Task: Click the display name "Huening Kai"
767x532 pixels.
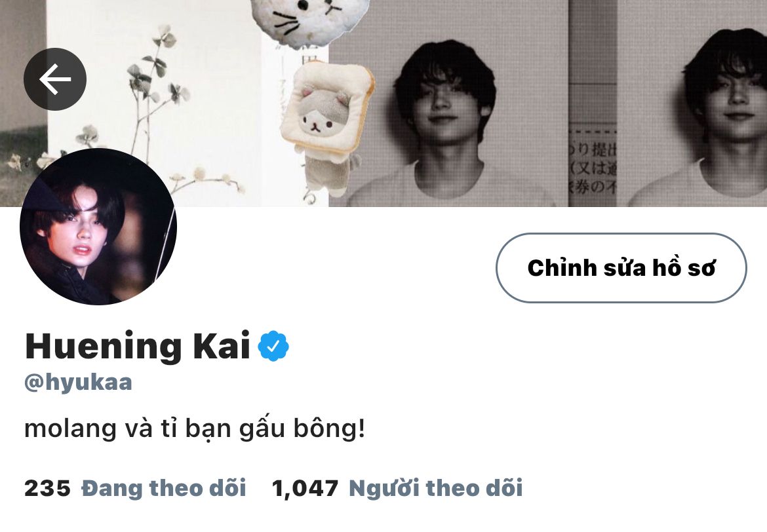Action: coord(138,346)
